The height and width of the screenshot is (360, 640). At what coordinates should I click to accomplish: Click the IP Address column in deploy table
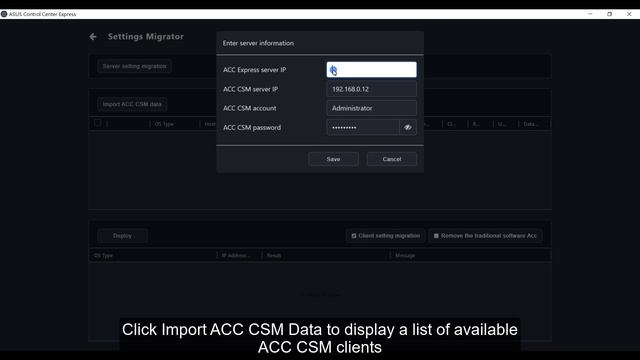236,256
